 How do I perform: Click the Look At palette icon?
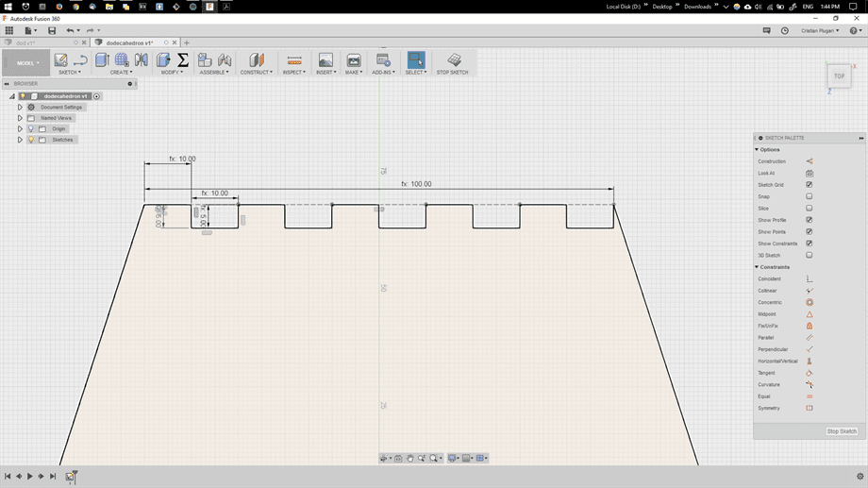point(810,174)
